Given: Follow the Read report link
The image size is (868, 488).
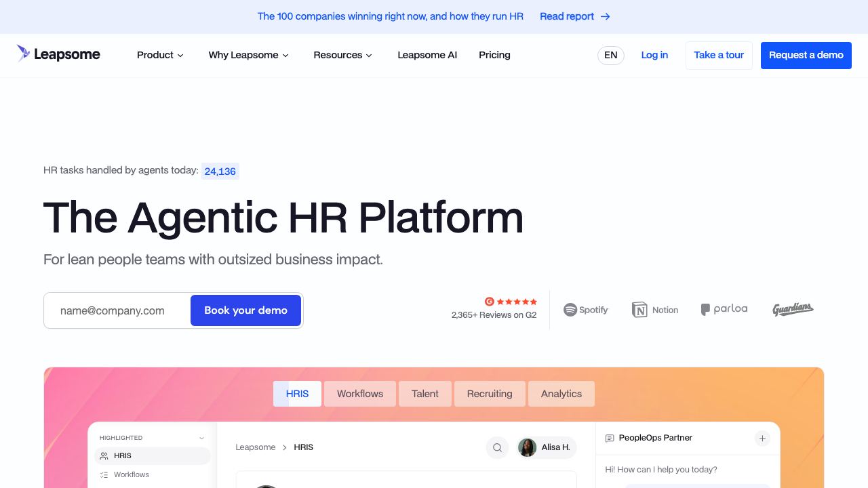Looking at the screenshot, I should [575, 16].
